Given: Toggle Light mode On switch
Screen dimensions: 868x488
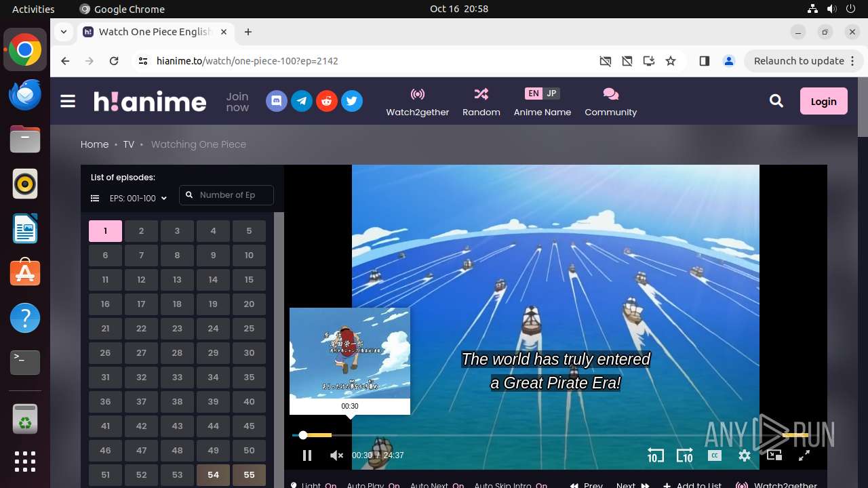Looking at the screenshot, I should 313,485.
